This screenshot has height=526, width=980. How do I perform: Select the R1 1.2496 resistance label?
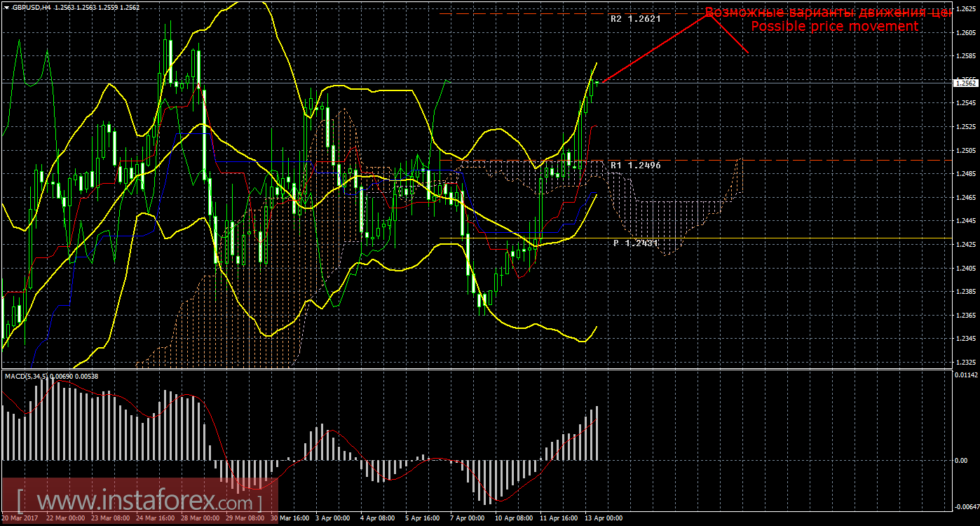(636, 166)
